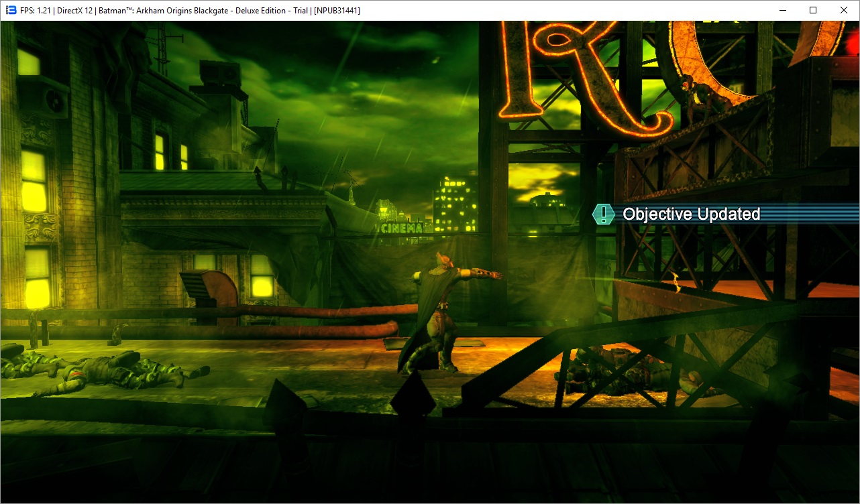This screenshot has height=504, width=860.
Task: Click the RPCS3 icon in the title bar
Action: 11,11
